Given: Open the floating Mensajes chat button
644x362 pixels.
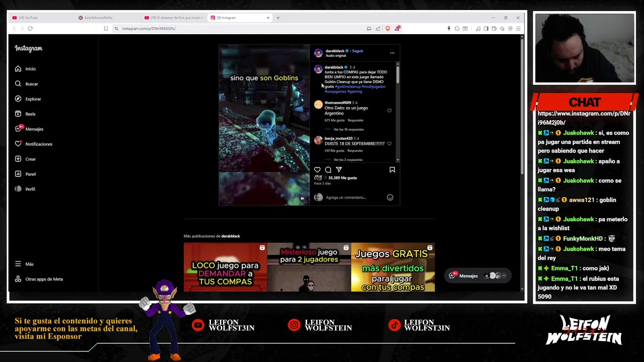Looking at the screenshot, I should click(477, 276).
